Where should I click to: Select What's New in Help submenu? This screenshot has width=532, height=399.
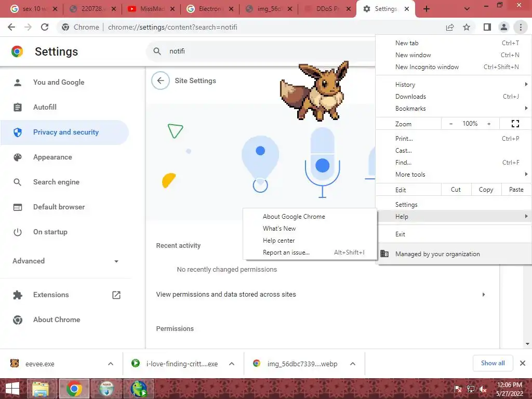click(310, 229)
